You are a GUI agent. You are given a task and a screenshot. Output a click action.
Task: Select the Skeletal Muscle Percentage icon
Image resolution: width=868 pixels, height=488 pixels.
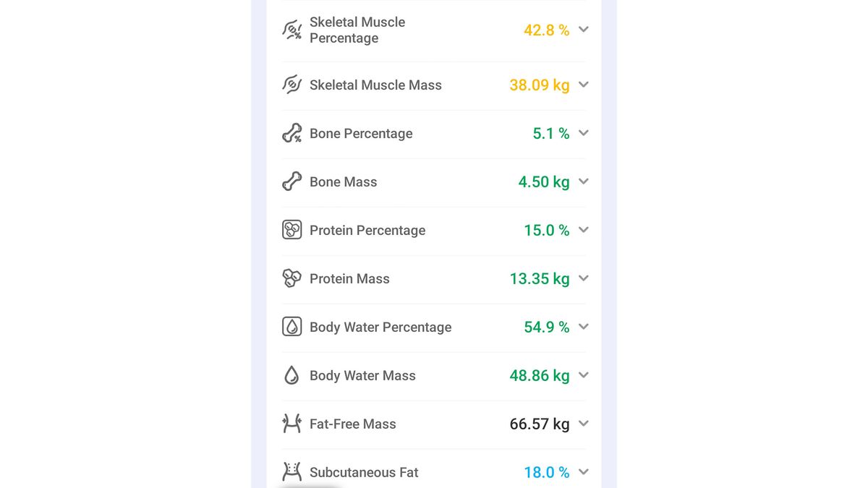pos(292,30)
